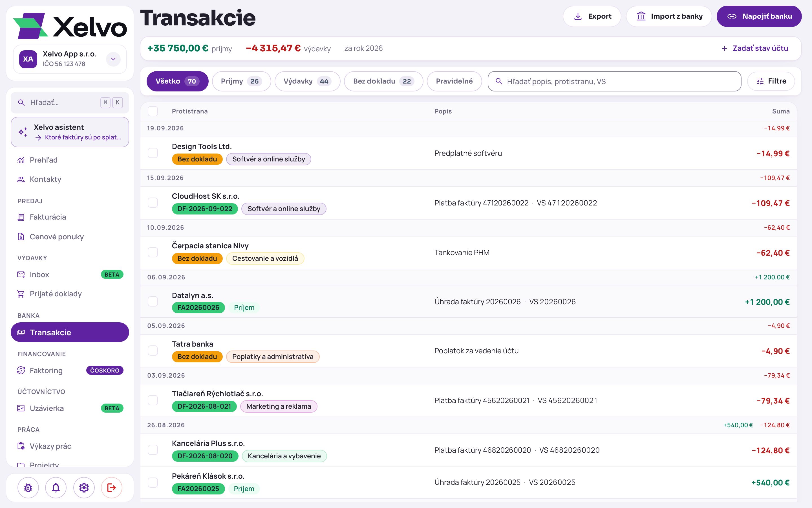Open notifications bell icon
Viewport: 812px width, 508px height.
[x=56, y=487]
